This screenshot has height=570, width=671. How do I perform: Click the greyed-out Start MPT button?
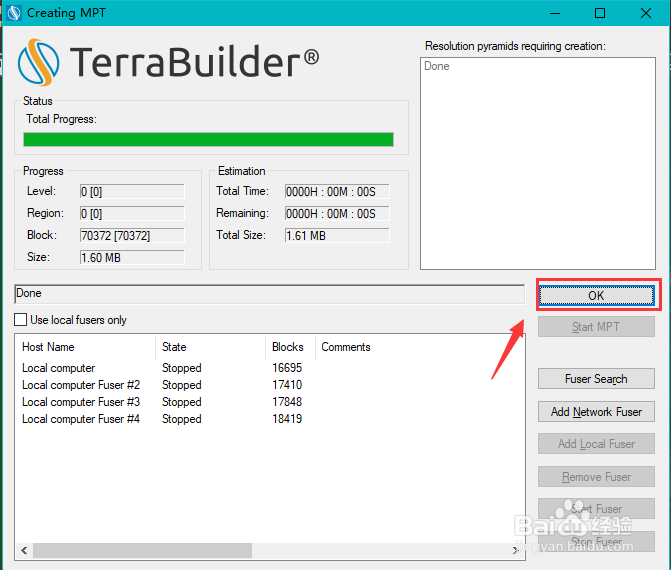[596, 327]
